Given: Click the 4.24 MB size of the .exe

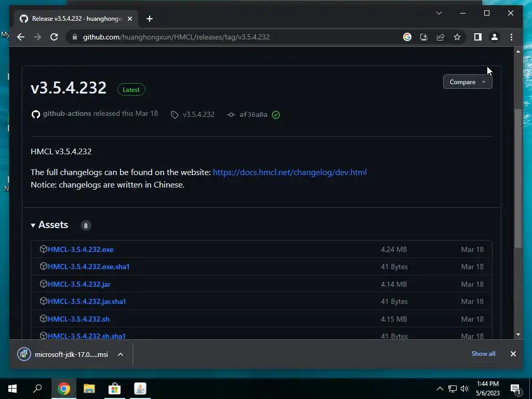Looking at the screenshot, I should pyautogui.click(x=394, y=249).
